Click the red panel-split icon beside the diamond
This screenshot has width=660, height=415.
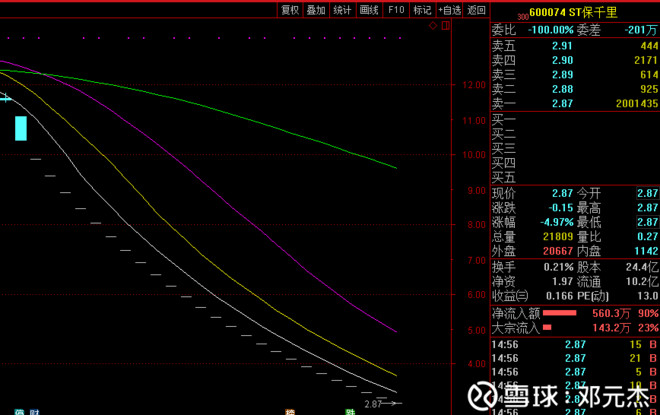pos(445,26)
